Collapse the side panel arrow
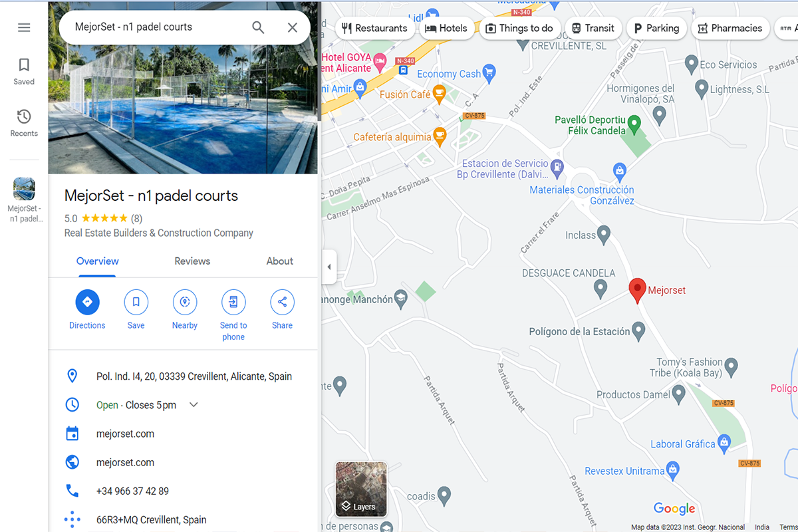798x532 pixels. (328, 267)
